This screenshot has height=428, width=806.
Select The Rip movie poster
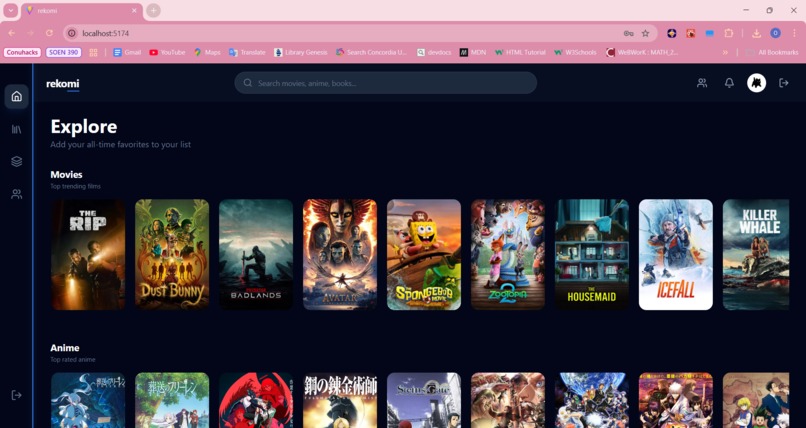88,255
